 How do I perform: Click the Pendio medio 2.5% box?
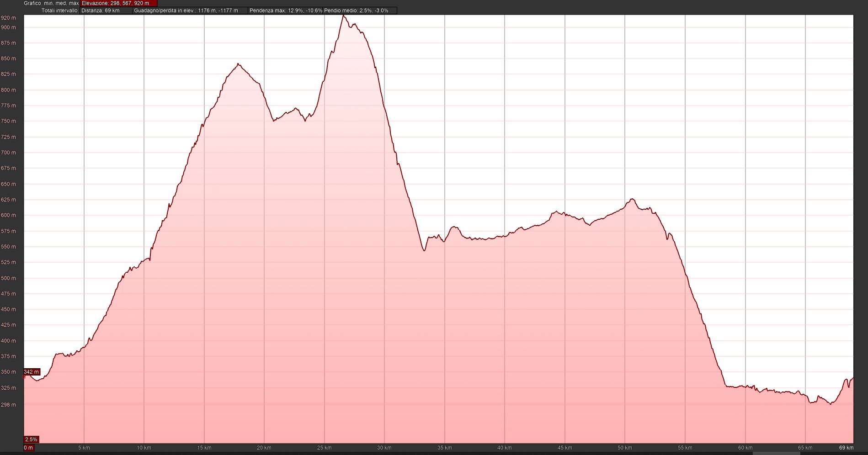359,11
